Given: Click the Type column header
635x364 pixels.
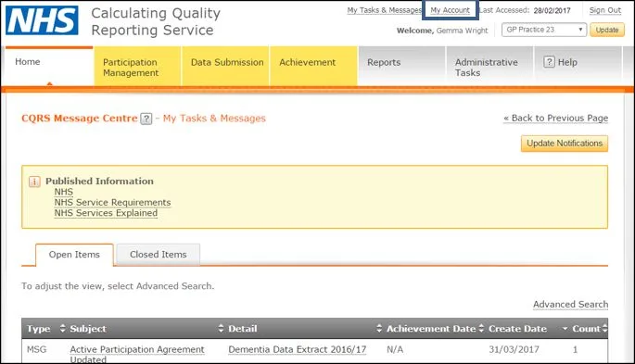Looking at the screenshot, I should 39,329.
